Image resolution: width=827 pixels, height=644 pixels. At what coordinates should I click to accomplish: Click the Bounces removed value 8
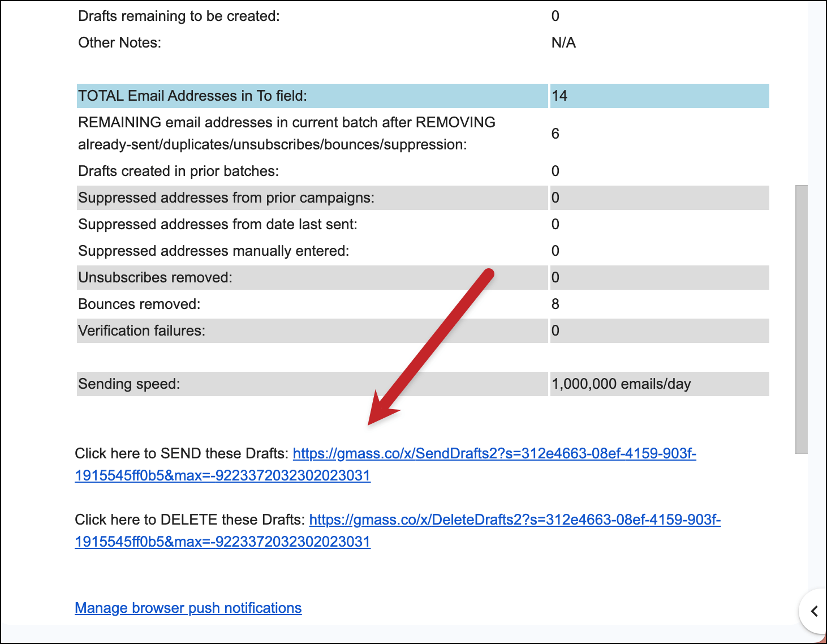[x=555, y=304]
